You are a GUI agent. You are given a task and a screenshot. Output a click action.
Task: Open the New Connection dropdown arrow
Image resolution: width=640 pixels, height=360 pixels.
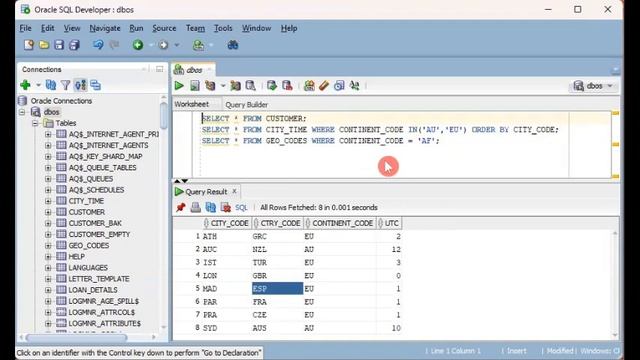tap(38, 85)
